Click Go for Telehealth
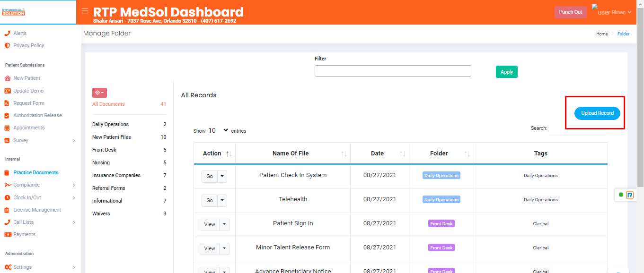 pos(210,200)
